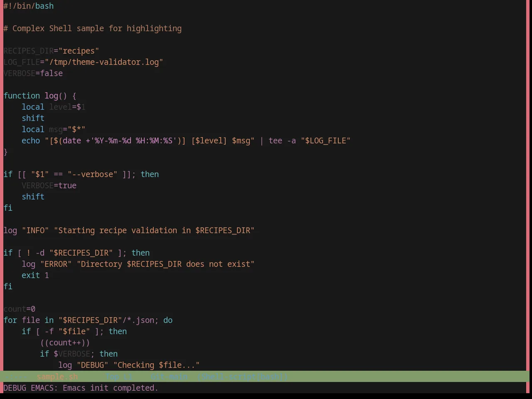Click the '((count++))' line
This screenshot has height=399, width=532.
point(65,342)
